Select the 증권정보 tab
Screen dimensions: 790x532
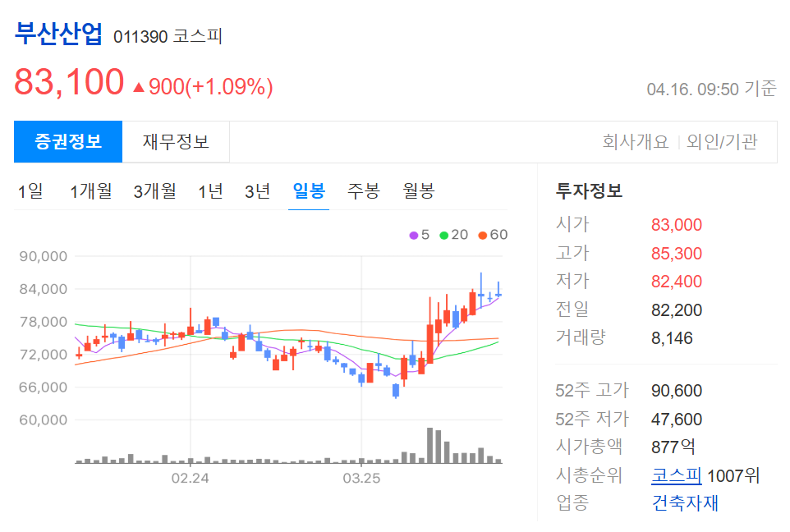click(67, 141)
